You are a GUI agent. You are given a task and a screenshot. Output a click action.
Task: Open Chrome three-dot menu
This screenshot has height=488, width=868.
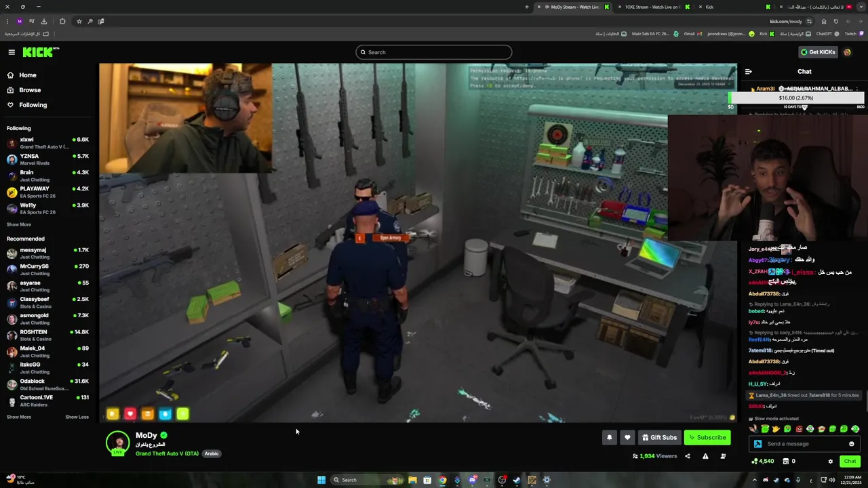(7, 21)
